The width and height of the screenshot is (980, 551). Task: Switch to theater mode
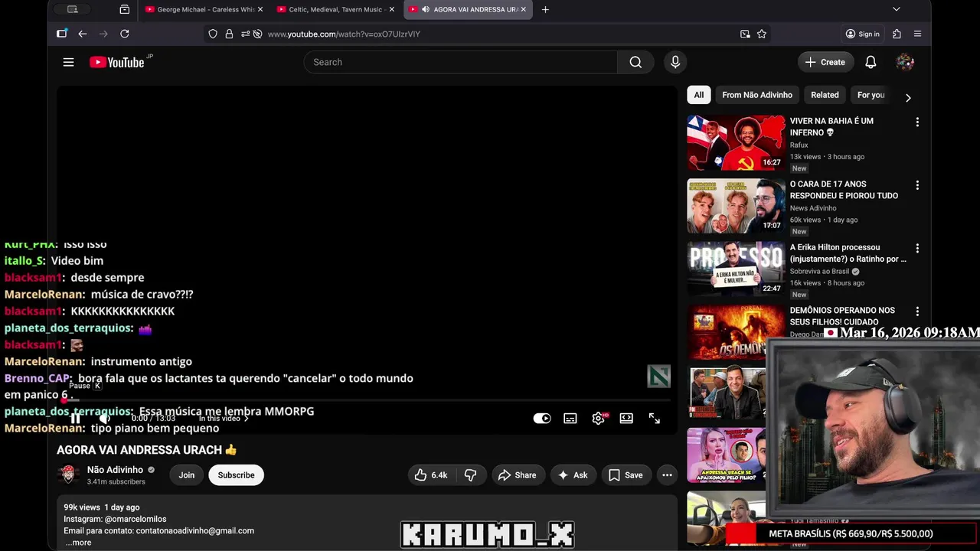click(626, 419)
